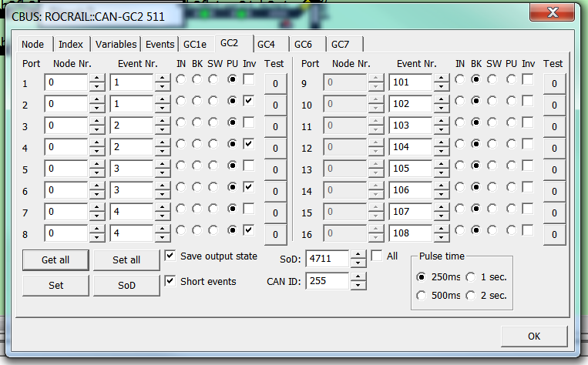Select IN radio for port 9
This screenshot has width=588, height=365.
(460, 79)
